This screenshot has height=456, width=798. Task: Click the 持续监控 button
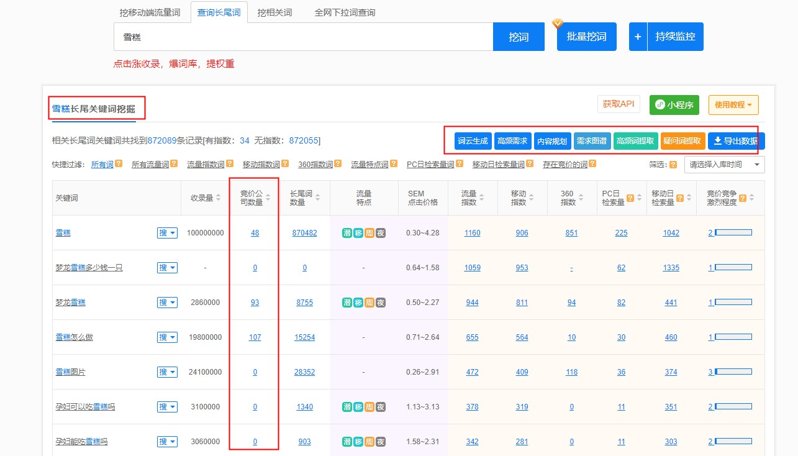pos(675,37)
